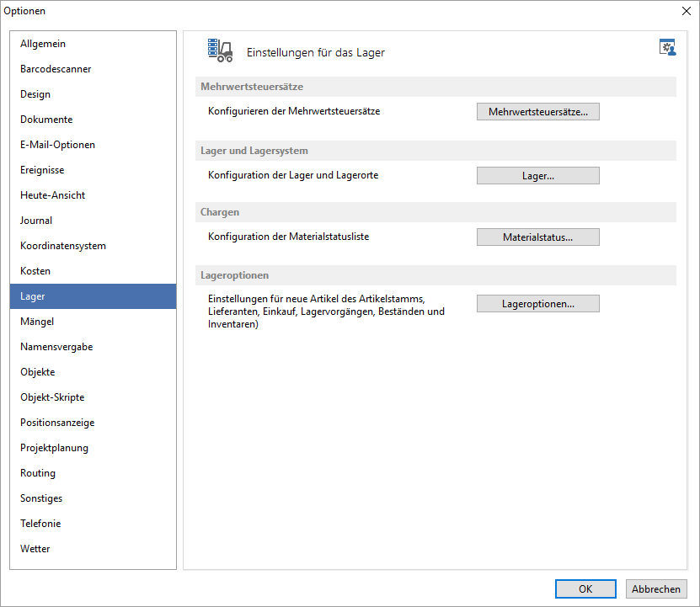Open the Wetter settings category

93,549
